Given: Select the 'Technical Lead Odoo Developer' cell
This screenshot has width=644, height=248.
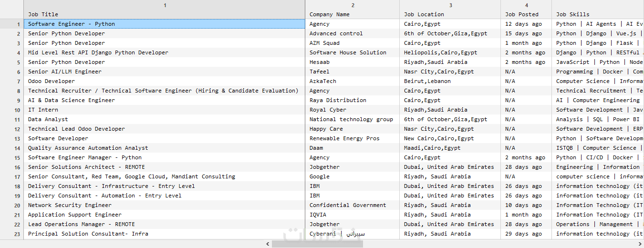Looking at the screenshot, I should point(165,129).
